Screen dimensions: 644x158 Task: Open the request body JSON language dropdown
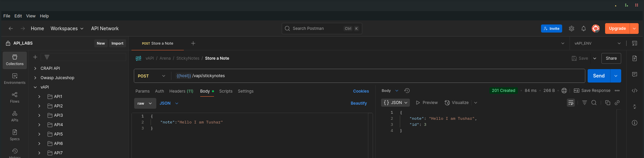(x=169, y=103)
